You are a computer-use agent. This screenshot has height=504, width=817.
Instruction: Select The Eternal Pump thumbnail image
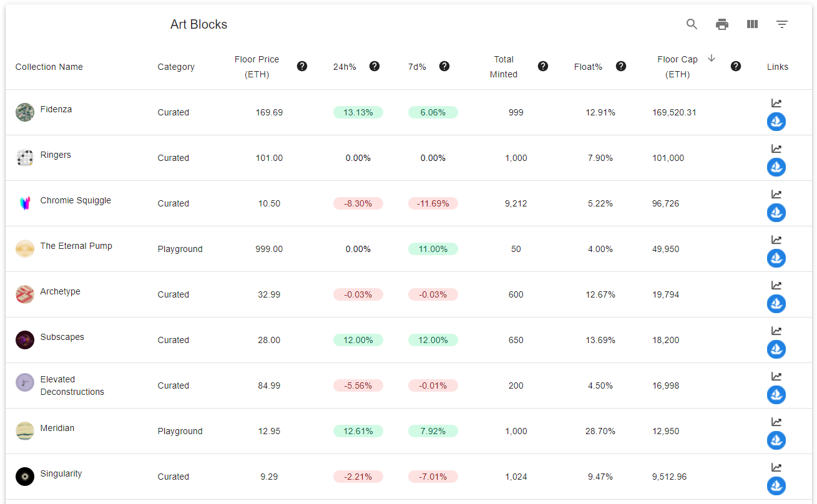coord(24,248)
